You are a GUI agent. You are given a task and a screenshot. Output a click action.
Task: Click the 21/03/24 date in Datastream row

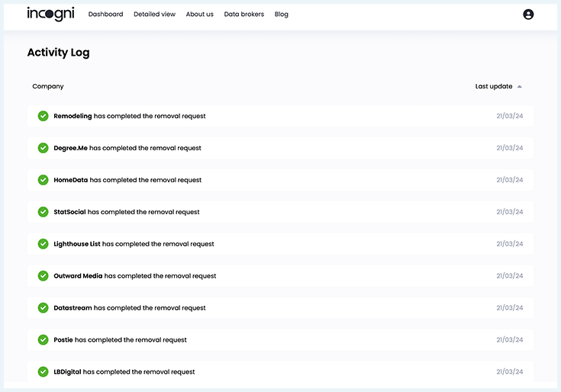[x=510, y=308]
